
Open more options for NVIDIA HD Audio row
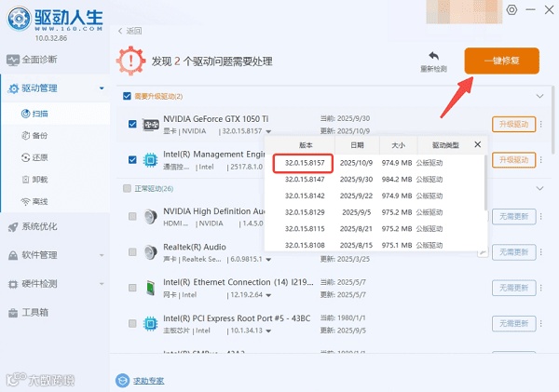[x=541, y=216]
